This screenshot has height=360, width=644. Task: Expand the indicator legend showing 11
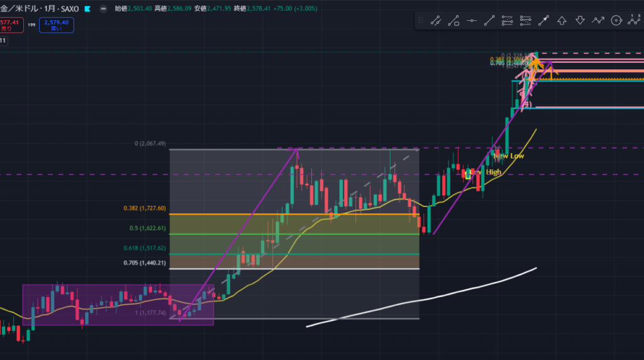(3, 40)
